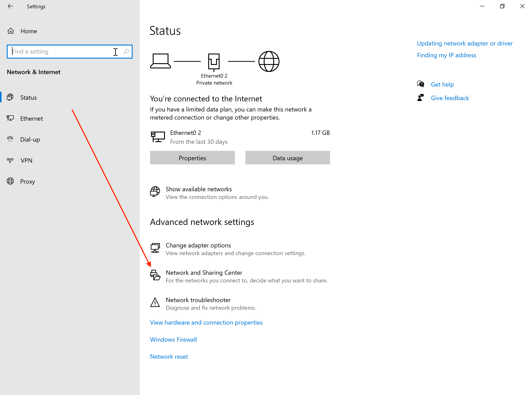532x395 pixels.
Task: Open the Windows Firewall link
Action: pos(173,339)
